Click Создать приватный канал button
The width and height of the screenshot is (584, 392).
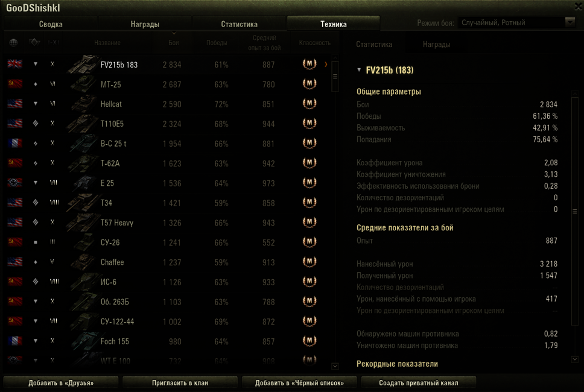(x=419, y=383)
